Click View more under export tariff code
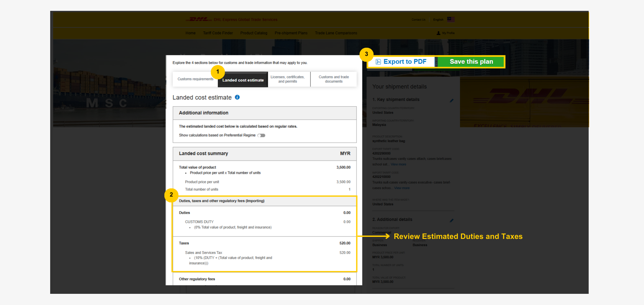Image resolution: width=644 pixels, height=305 pixels. click(398, 164)
